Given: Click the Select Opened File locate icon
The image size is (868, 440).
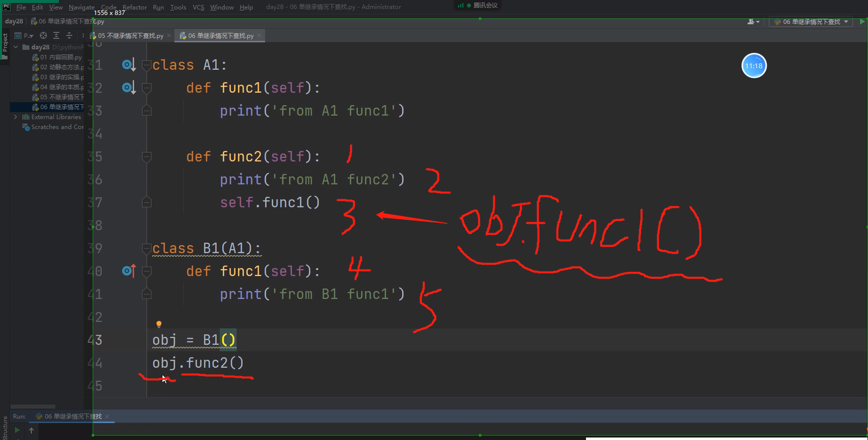Looking at the screenshot, I should (43, 35).
